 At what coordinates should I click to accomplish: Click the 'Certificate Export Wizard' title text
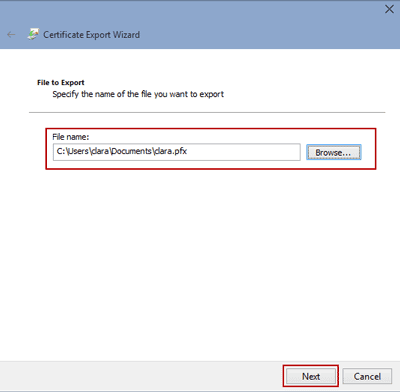click(x=91, y=35)
